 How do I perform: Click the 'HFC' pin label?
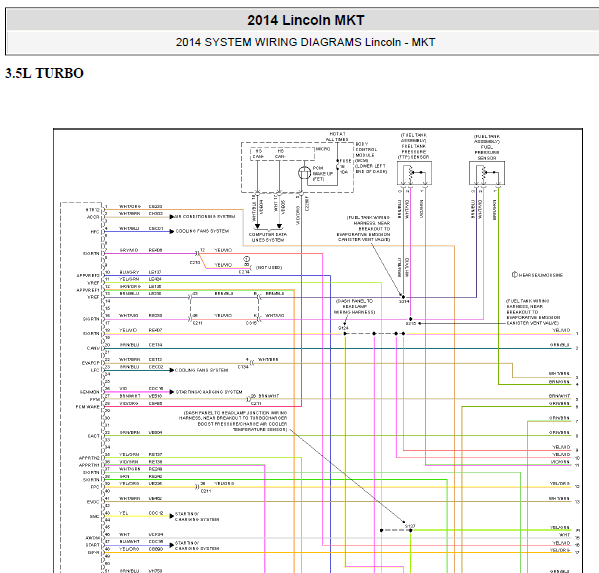click(x=95, y=232)
